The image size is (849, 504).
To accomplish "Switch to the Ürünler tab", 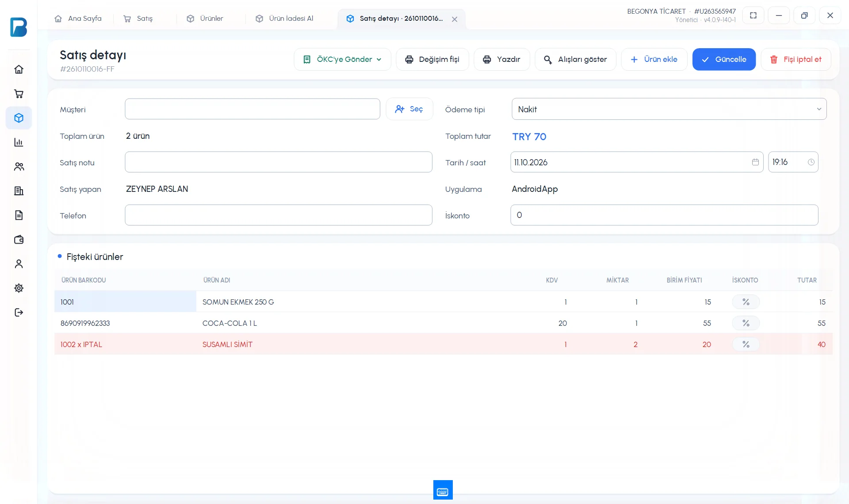I will click(205, 19).
